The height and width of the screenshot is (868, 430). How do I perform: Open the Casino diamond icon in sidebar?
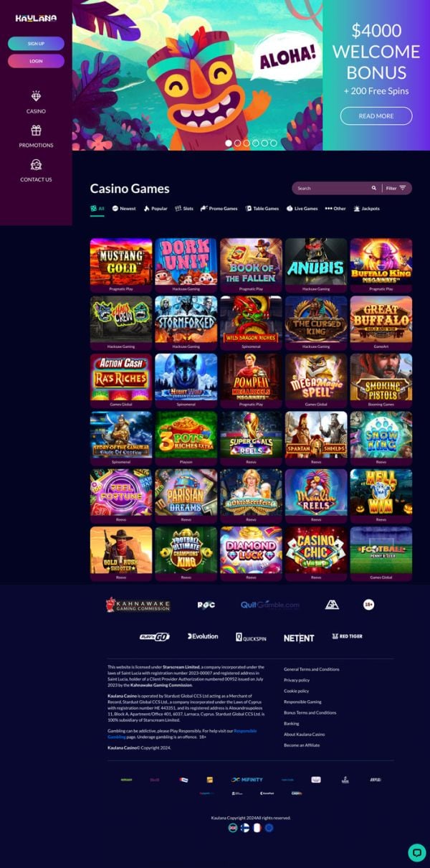click(36, 96)
